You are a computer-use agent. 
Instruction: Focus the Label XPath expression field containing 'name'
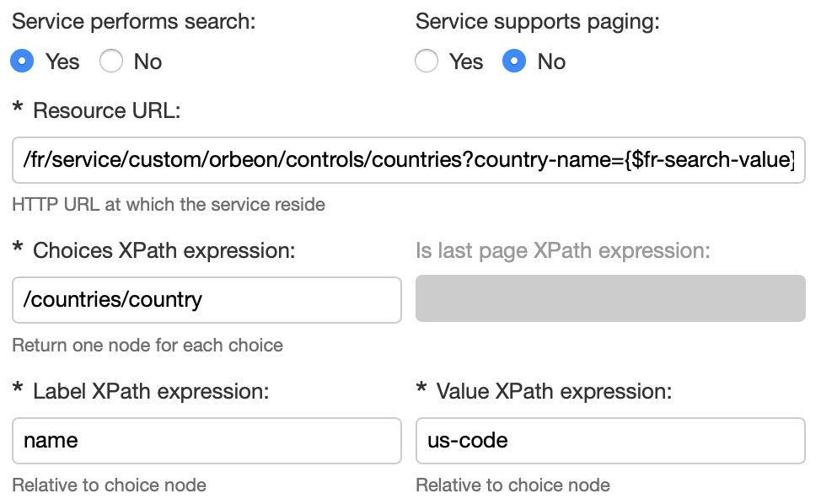tap(207, 441)
